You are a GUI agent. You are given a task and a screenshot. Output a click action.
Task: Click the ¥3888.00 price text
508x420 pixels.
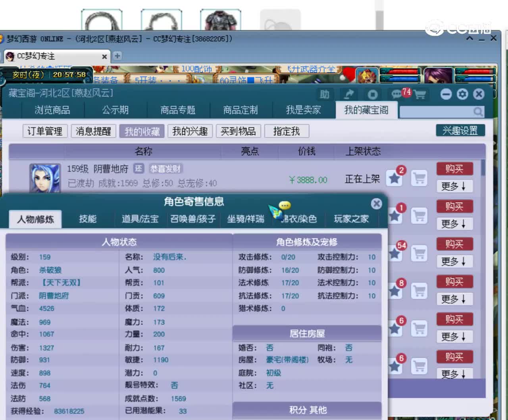[308, 180]
